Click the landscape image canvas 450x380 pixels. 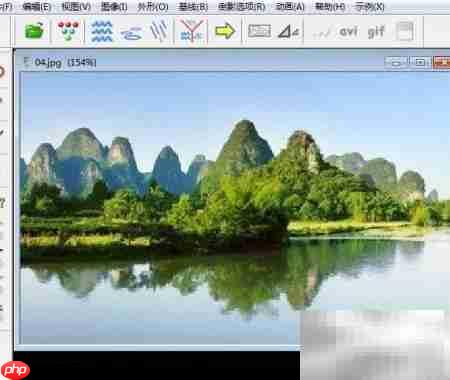pyautogui.click(x=235, y=208)
